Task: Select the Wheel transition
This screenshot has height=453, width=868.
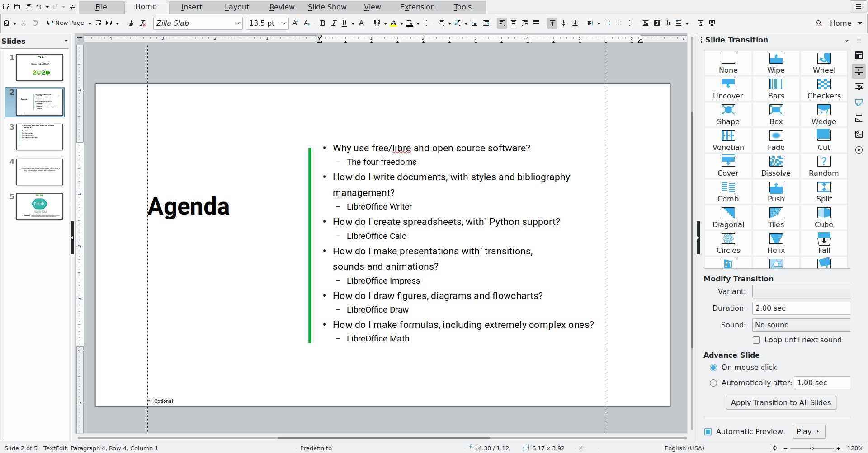Action: 823,63
